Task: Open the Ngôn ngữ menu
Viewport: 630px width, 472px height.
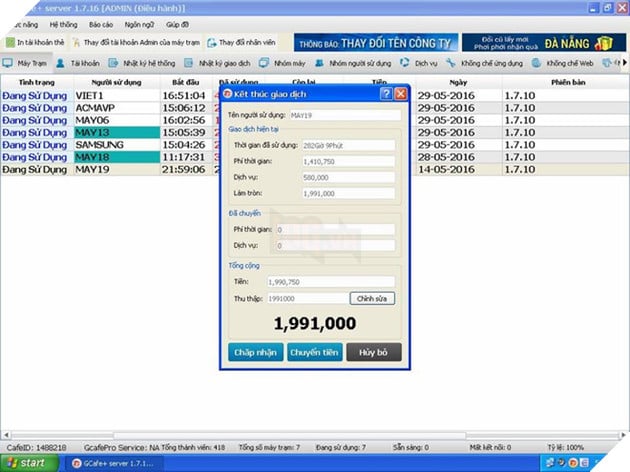Action: (x=139, y=23)
